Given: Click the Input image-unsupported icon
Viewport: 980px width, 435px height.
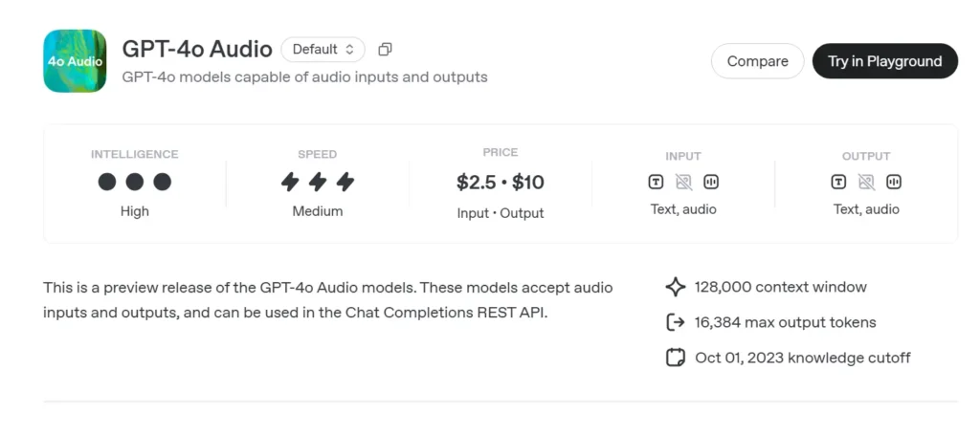Looking at the screenshot, I should [683, 182].
